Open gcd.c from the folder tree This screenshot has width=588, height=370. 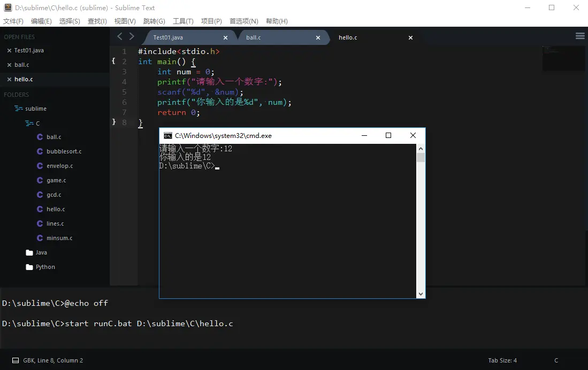54,195
